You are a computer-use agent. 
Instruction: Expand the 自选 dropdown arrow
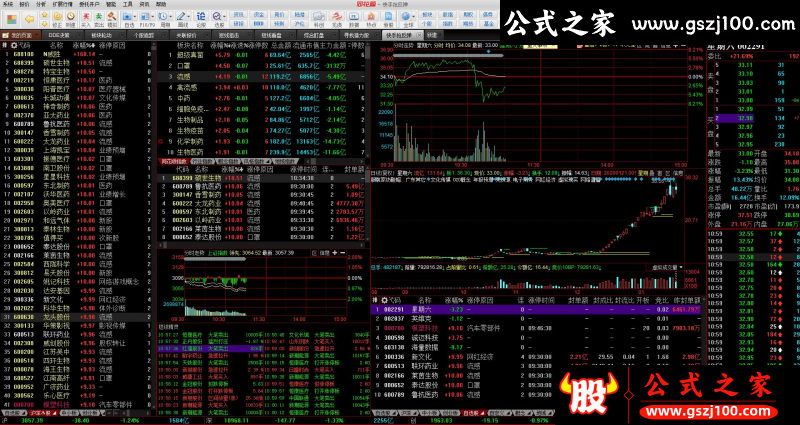click(x=135, y=16)
